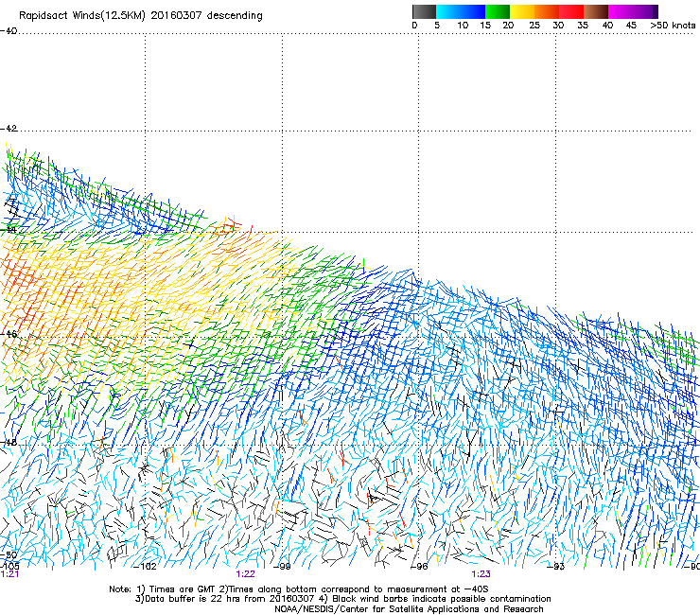The height and width of the screenshot is (615, 700).
Task: Click the -102 longitude axis label
Action: pyautogui.click(x=146, y=567)
